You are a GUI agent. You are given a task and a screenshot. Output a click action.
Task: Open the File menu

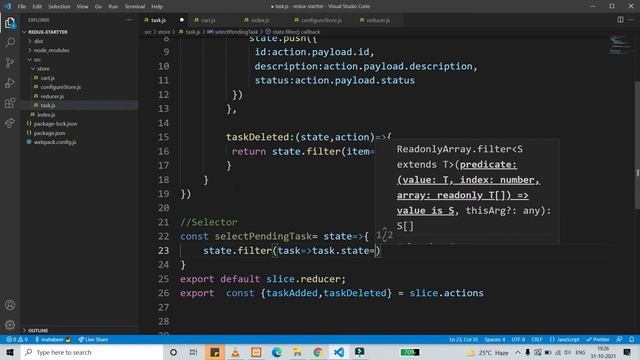(22, 7)
